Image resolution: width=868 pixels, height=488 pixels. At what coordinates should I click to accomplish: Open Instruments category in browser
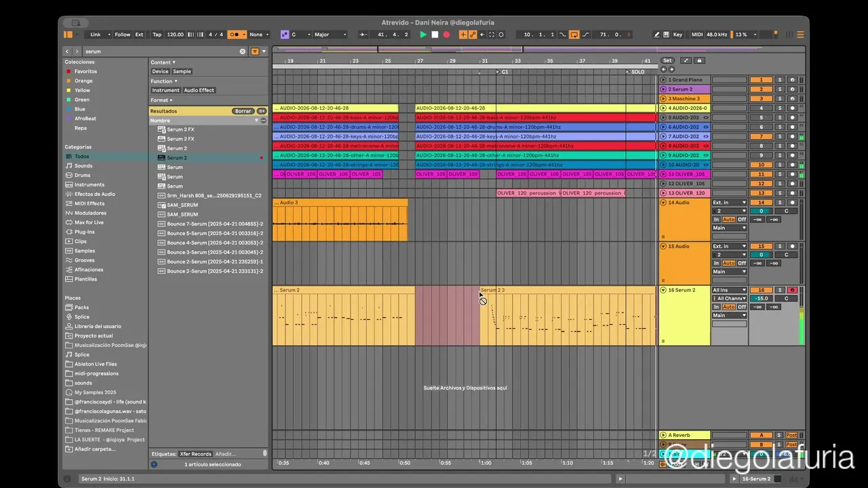click(x=90, y=184)
